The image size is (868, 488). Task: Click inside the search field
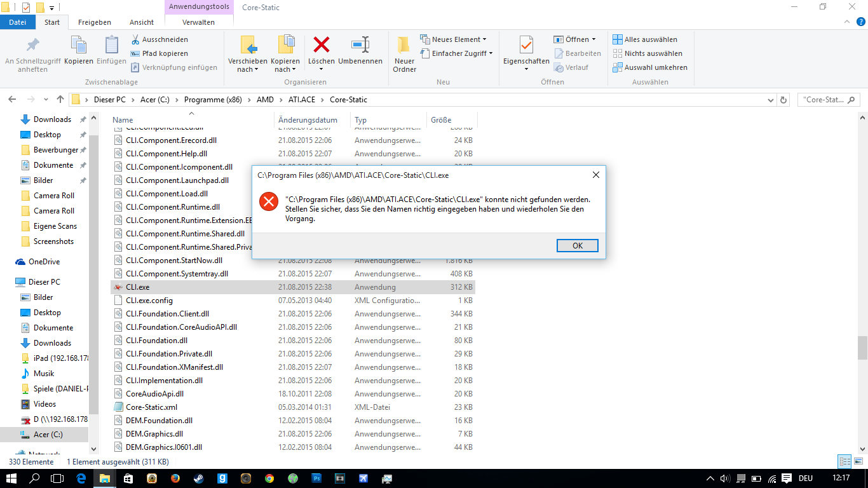(x=826, y=99)
